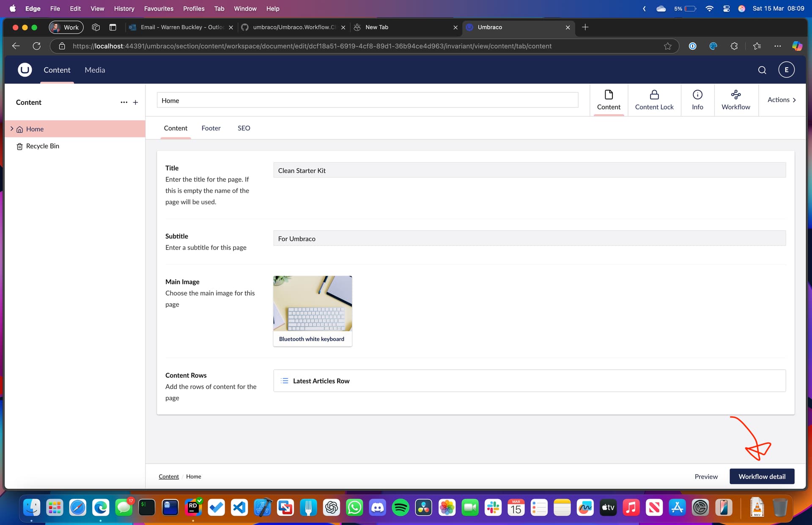Expand the Actions menu
The height and width of the screenshot is (525, 812).
(x=782, y=100)
